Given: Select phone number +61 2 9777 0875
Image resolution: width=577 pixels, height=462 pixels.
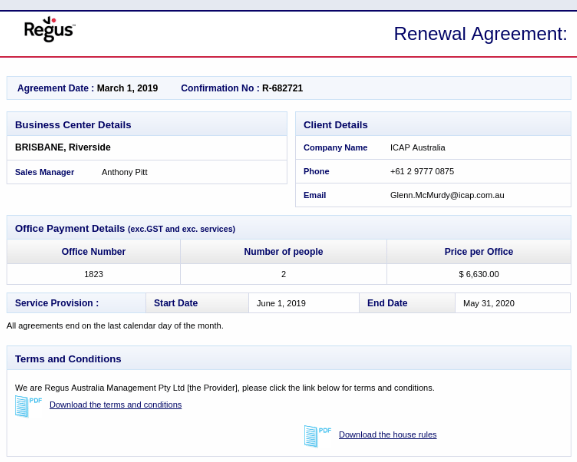Looking at the screenshot, I should tap(422, 171).
